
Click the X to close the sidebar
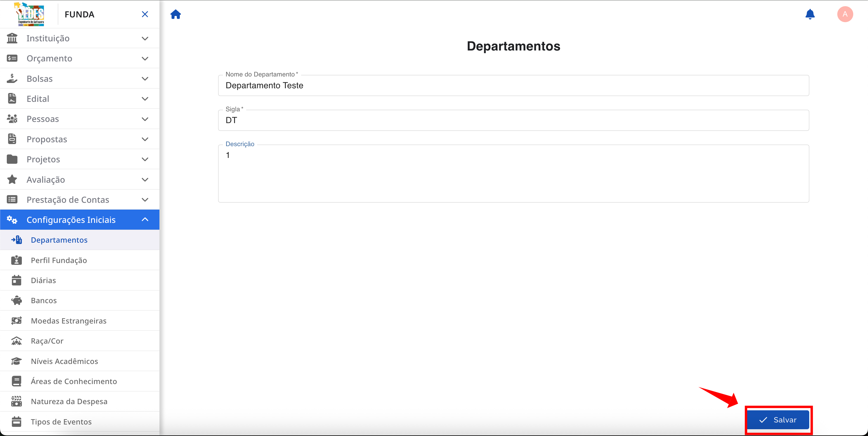145,14
